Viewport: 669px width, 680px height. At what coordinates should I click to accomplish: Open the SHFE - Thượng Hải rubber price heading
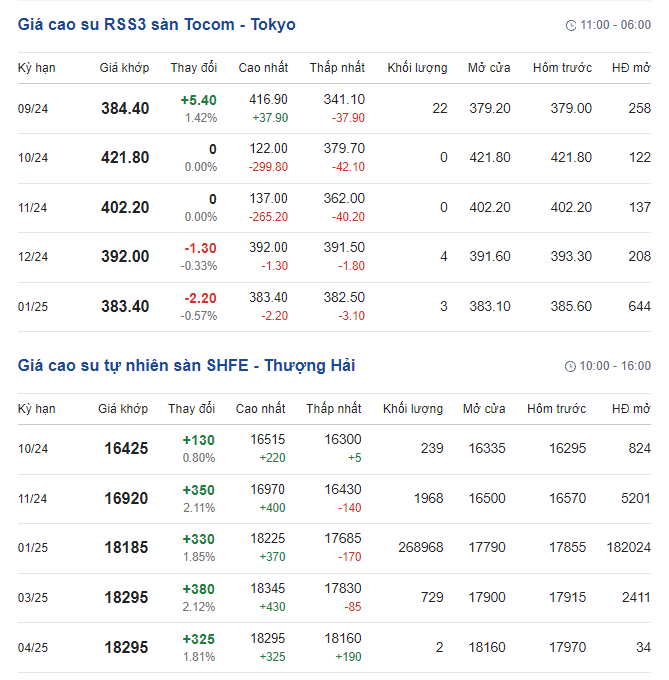pos(186,365)
